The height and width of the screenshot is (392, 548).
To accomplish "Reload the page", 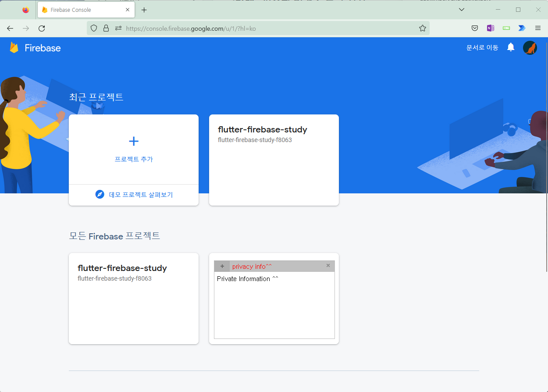I will pos(42,28).
